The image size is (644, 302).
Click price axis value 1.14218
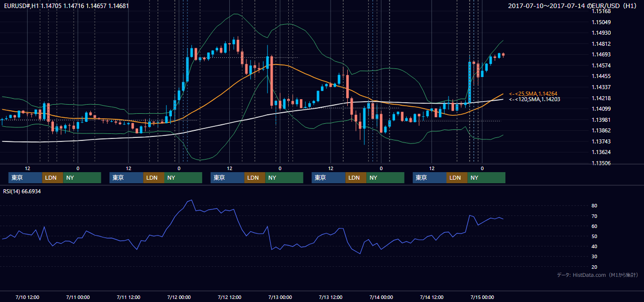[601, 98]
